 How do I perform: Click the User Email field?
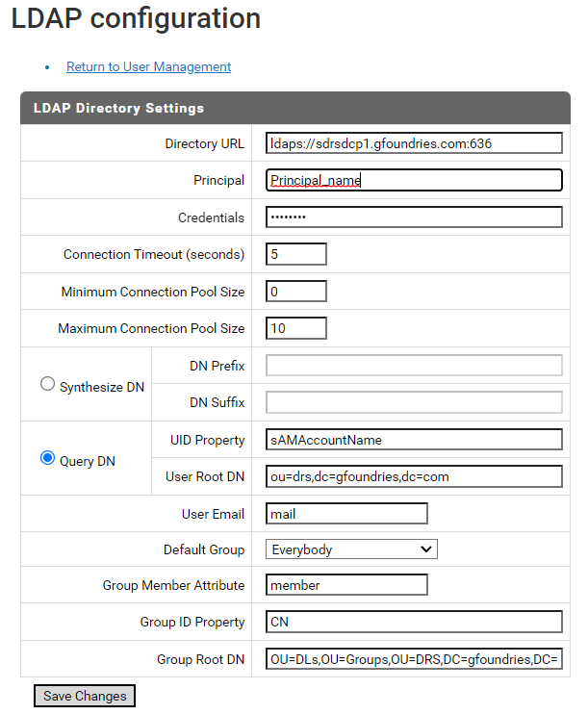(346, 514)
